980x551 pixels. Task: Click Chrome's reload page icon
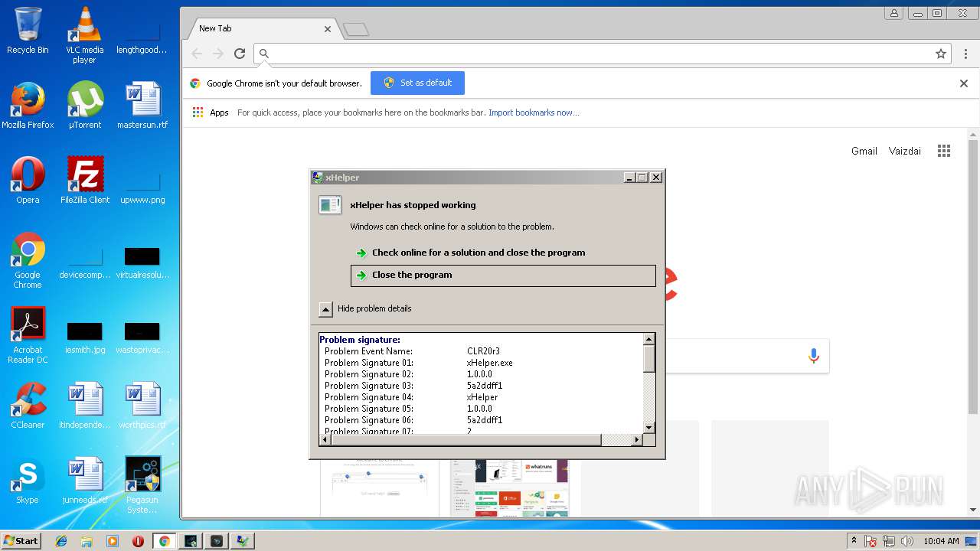(x=240, y=54)
